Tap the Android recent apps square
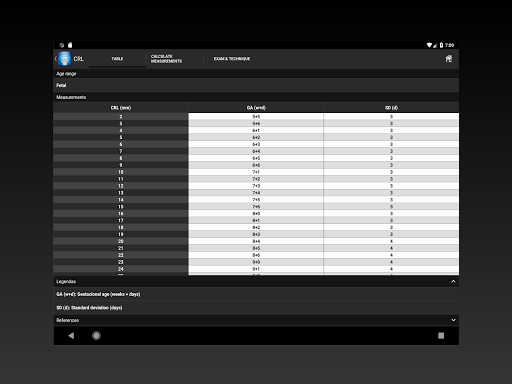The height and width of the screenshot is (384, 512). [441, 336]
